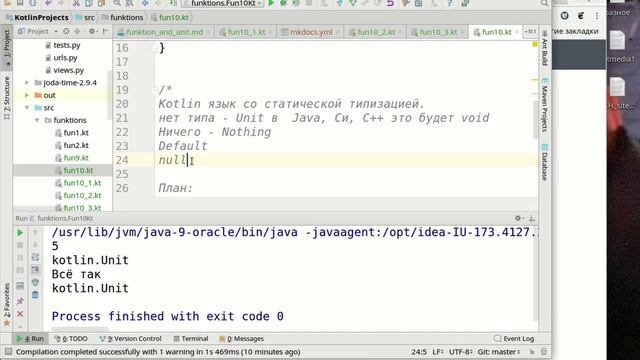Close the fun10.kt editor tab
640x360 pixels.
tap(517, 32)
